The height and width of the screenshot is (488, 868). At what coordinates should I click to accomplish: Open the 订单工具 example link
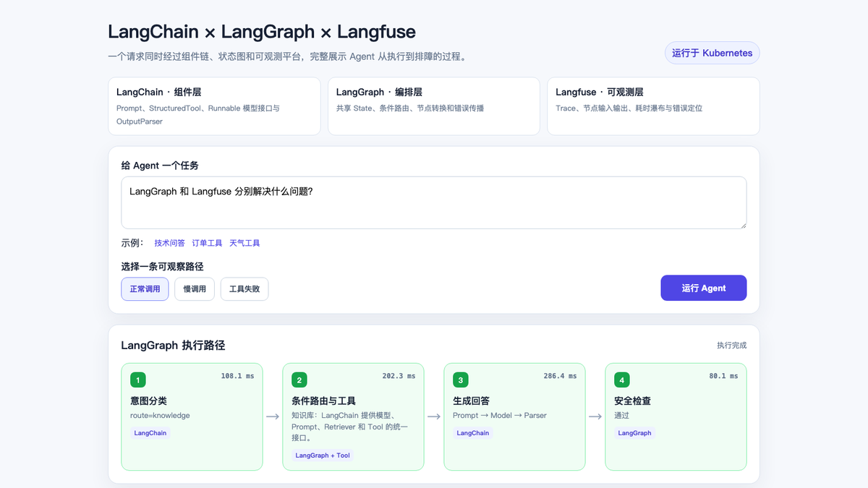coord(207,243)
